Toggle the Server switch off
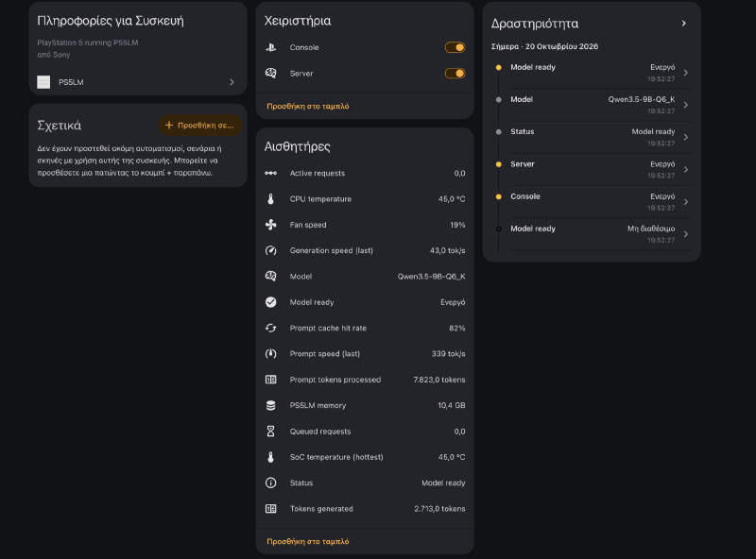The image size is (756, 559). pos(455,74)
